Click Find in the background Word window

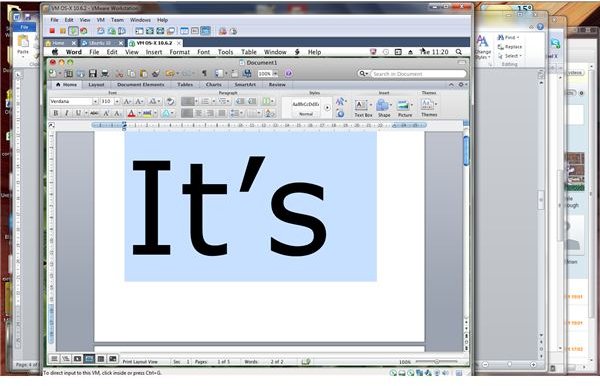click(x=508, y=37)
